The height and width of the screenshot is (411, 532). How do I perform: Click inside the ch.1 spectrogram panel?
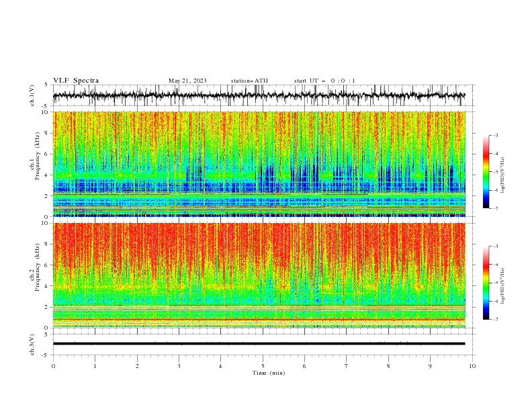pyautogui.click(x=259, y=164)
